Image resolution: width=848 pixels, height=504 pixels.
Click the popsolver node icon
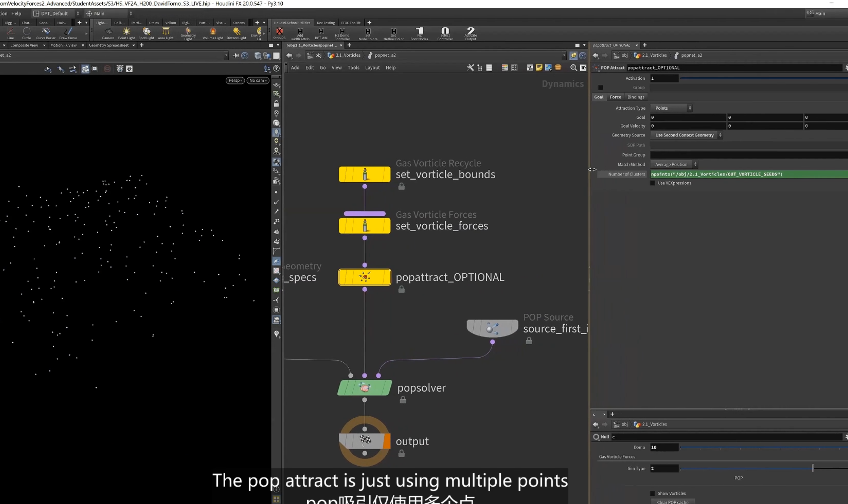[364, 388]
